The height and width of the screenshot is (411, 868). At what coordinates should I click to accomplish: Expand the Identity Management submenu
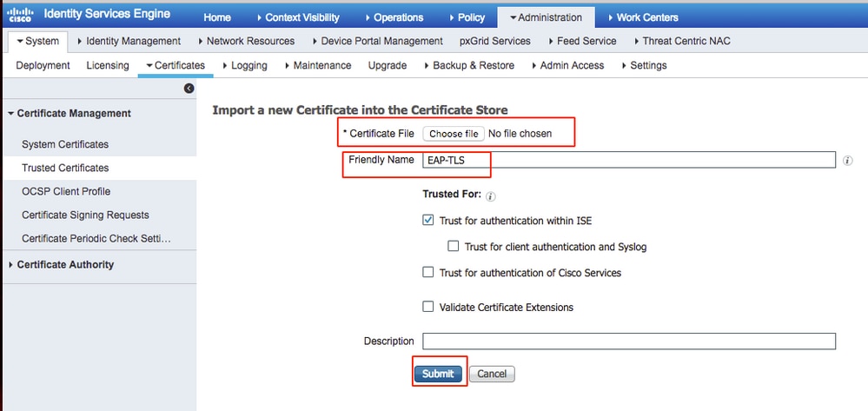129,41
